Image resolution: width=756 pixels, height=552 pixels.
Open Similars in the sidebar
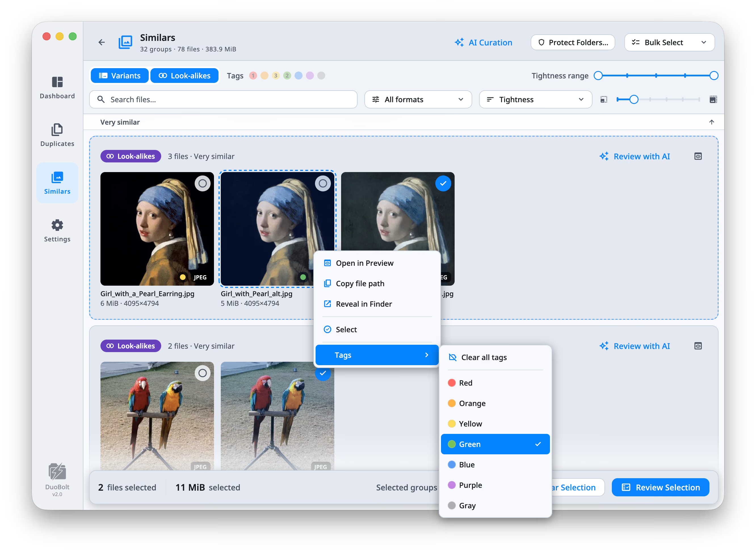pos(57,183)
